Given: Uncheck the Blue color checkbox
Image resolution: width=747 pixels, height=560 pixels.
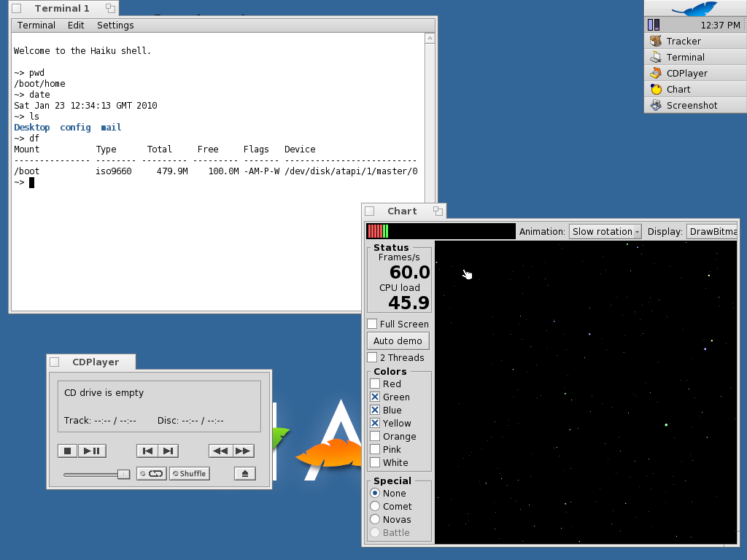Looking at the screenshot, I should pyautogui.click(x=375, y=410).
